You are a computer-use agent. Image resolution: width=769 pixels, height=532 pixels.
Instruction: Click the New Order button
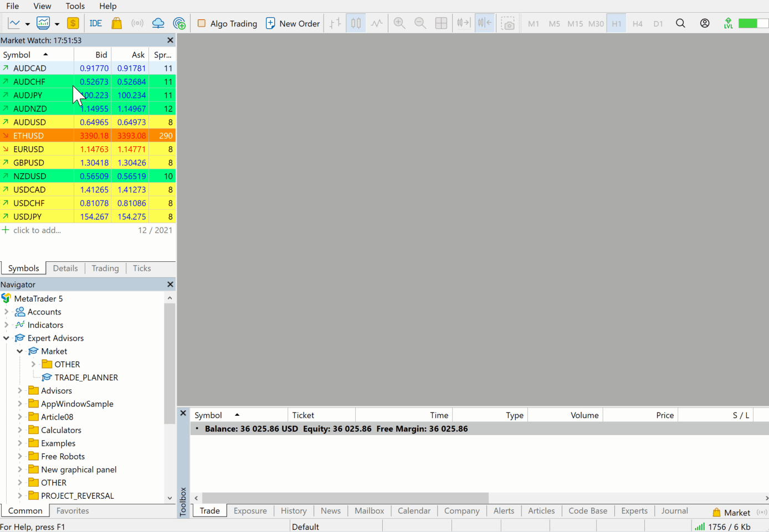click(293, 23)
